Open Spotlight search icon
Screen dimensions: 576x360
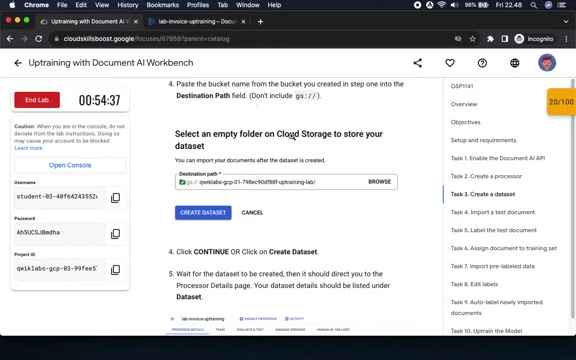[x=534, y=5]
